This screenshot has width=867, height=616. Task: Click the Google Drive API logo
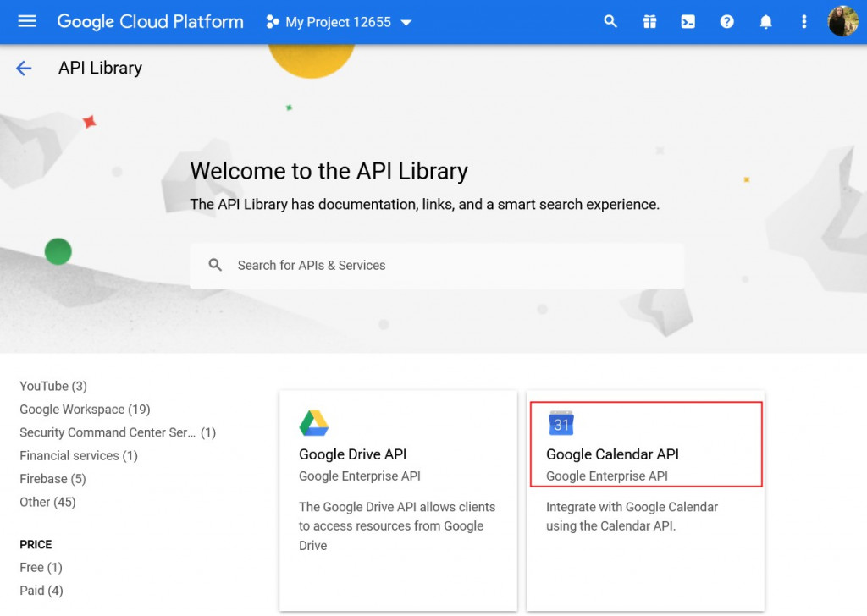(312, 421)
